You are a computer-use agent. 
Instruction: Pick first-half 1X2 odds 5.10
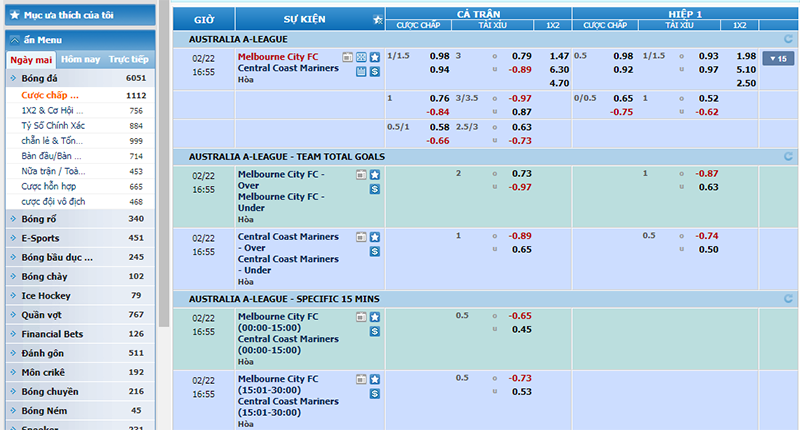click(746, 70)
